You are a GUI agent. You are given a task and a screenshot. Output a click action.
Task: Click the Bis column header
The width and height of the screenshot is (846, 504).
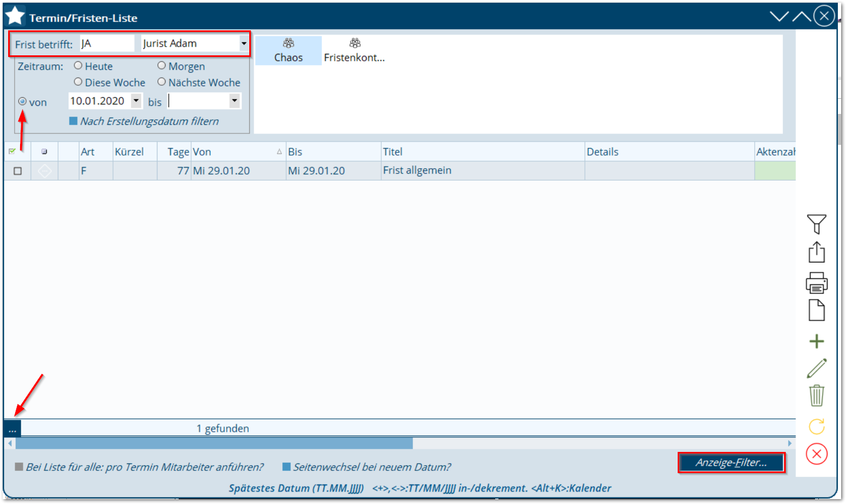pyautogui.click(x=333, y=152)
